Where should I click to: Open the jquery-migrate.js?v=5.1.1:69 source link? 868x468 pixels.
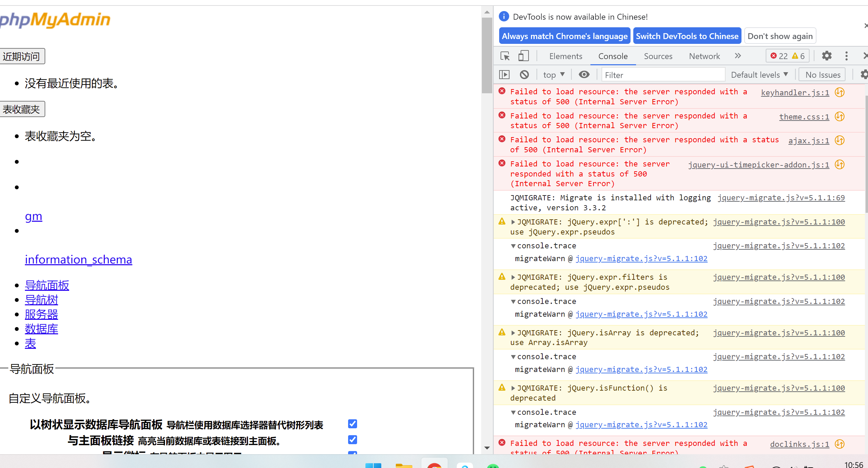tap(781, 198)
